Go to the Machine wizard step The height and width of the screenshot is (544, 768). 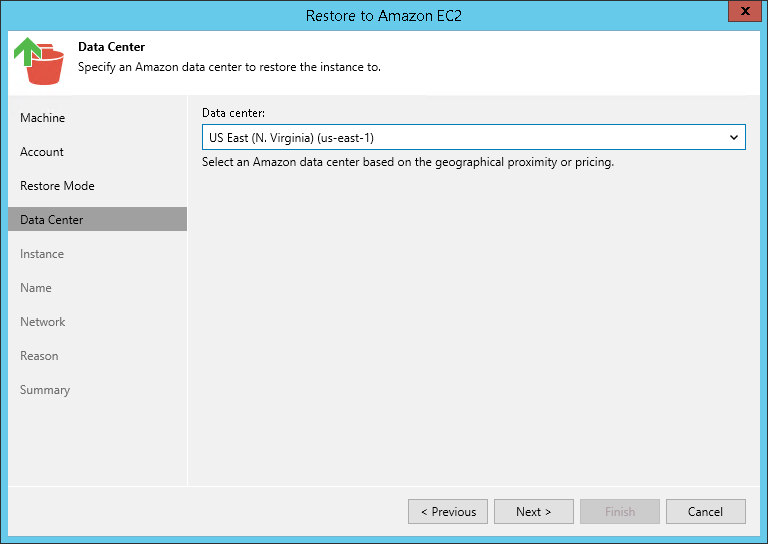[43, 118]
